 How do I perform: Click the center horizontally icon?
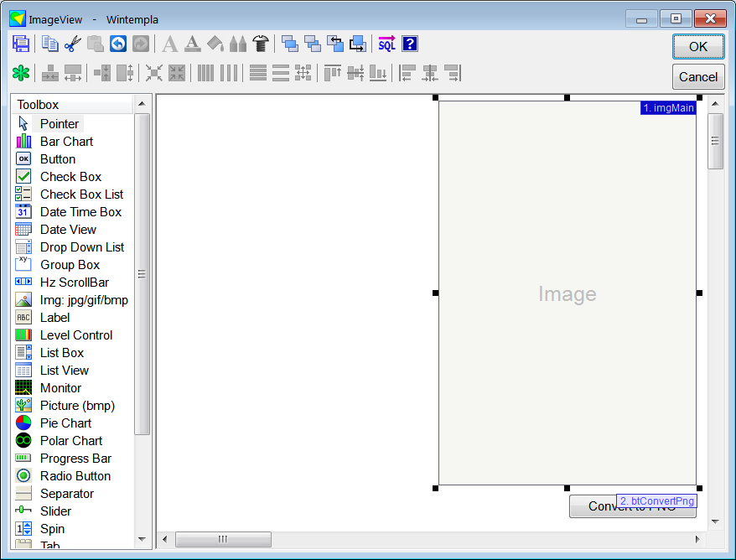[50, 73]
